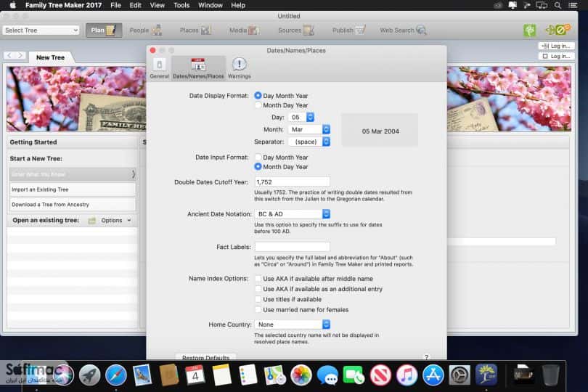This screenshot has height=392, width=588.
Task: Open Calendar in the dock
Action: pos(195,375)
